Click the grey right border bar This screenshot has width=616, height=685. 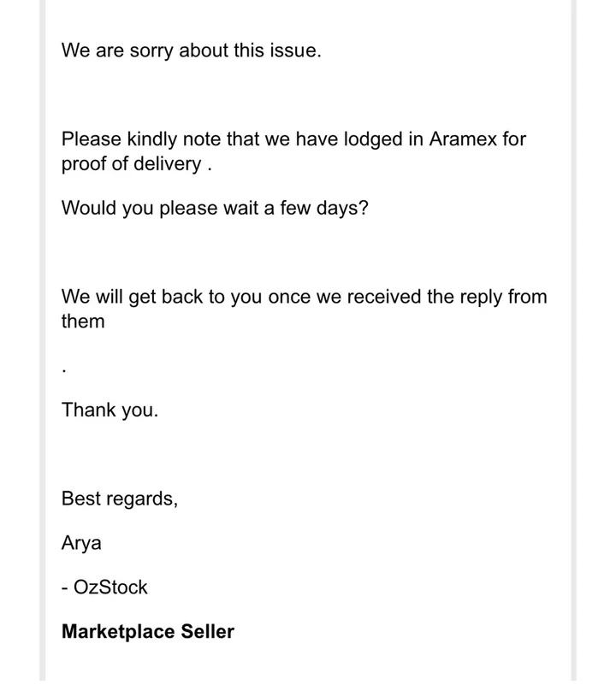point(573,340)
